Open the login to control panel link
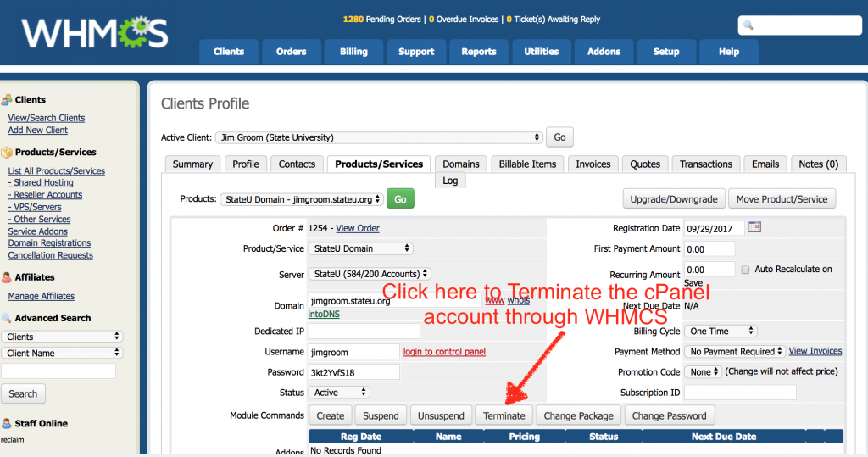 pyautogui.click(x=444, y=352)
